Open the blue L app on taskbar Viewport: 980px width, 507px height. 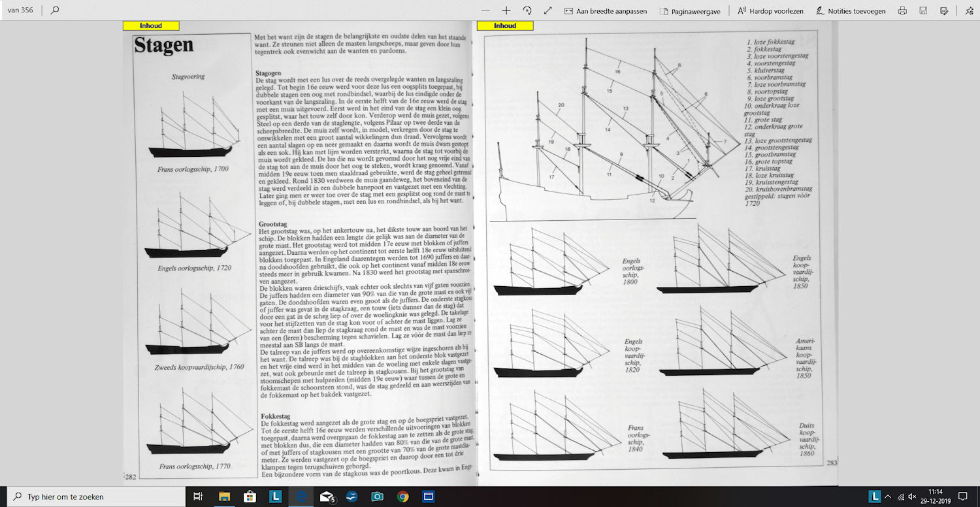coord(275,497)
